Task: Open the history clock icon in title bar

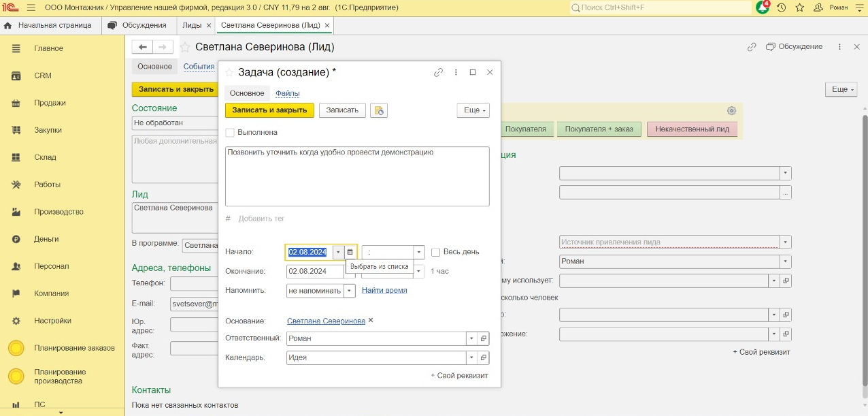Action: pos(782,7)
